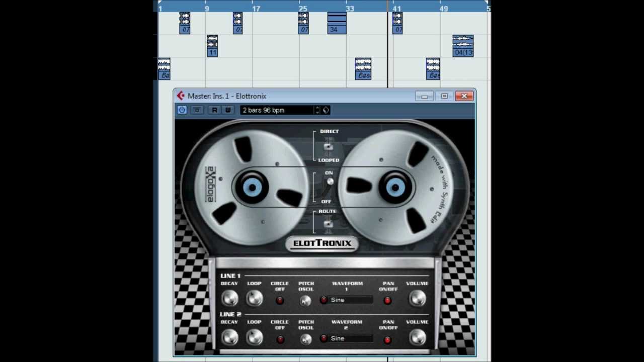Minimize the Elottronix plugin window
644x362 pixels.
tap(424, 96)
